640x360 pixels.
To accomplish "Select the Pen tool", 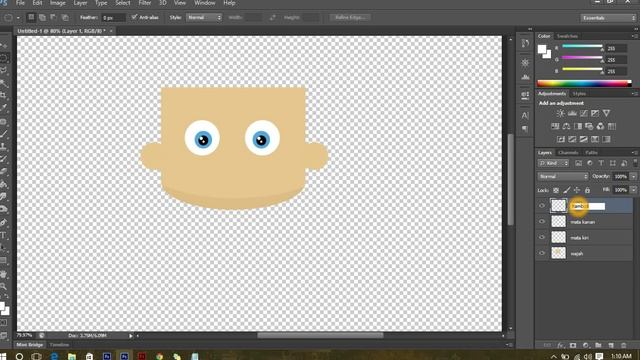I will click(x=4, y=223).
